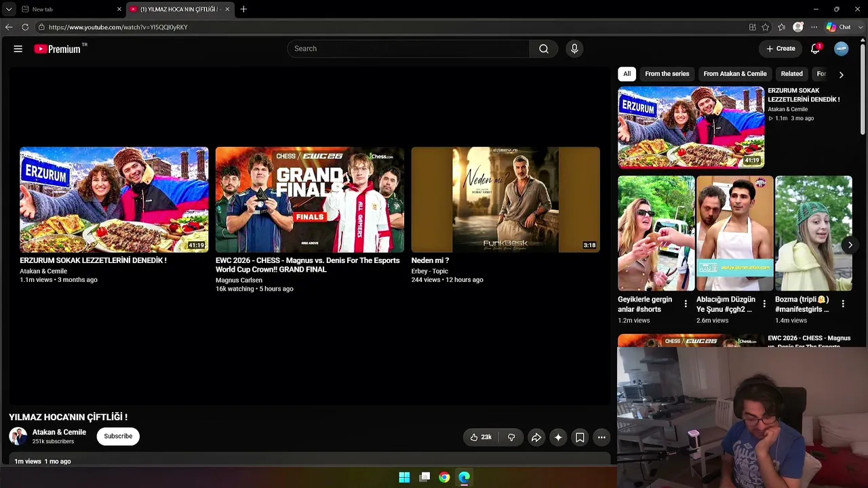The image size is (868, 488).
Task: Reload the page with the refresh icon
Action: pos(25,27)
